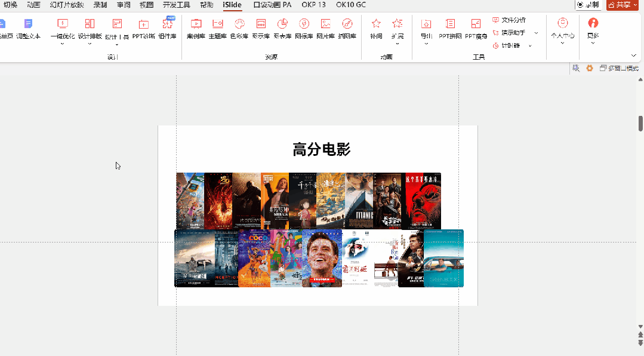Switch to the OKP 13 tab

(x=313, y=5)
